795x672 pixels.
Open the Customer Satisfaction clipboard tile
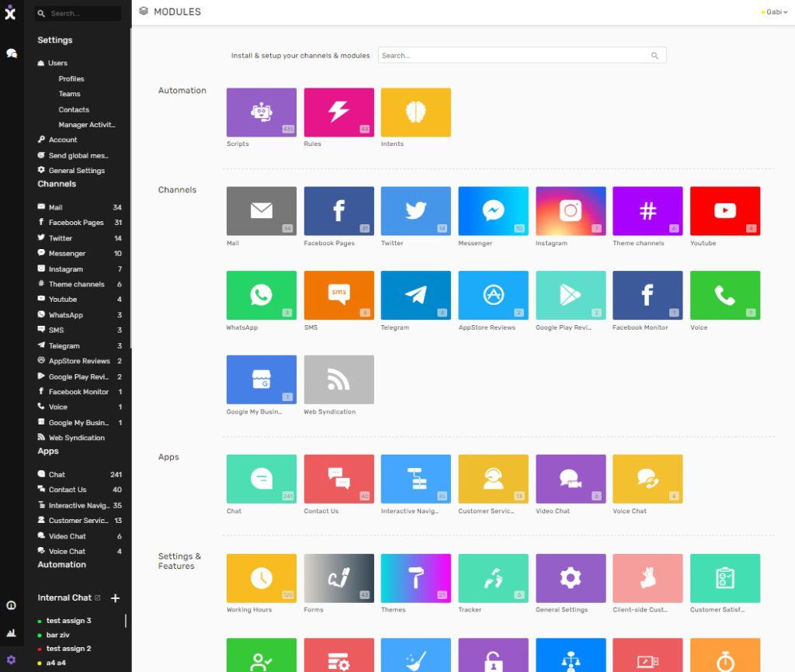(x=725, y=578)
